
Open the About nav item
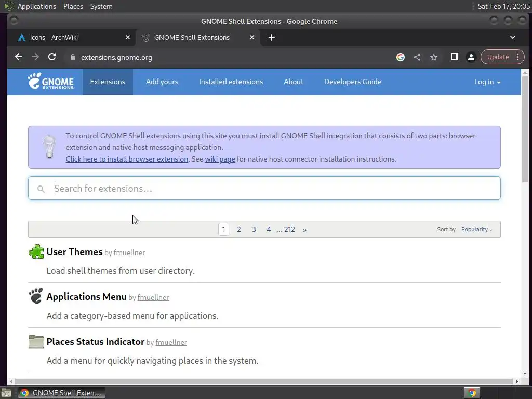(x=294, y=82)
